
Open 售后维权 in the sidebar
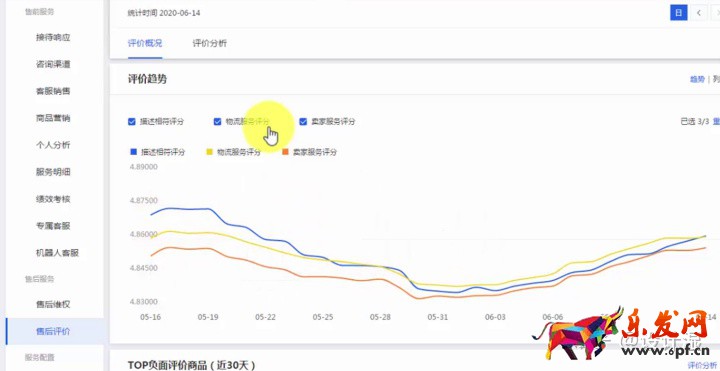pos(53,304)
